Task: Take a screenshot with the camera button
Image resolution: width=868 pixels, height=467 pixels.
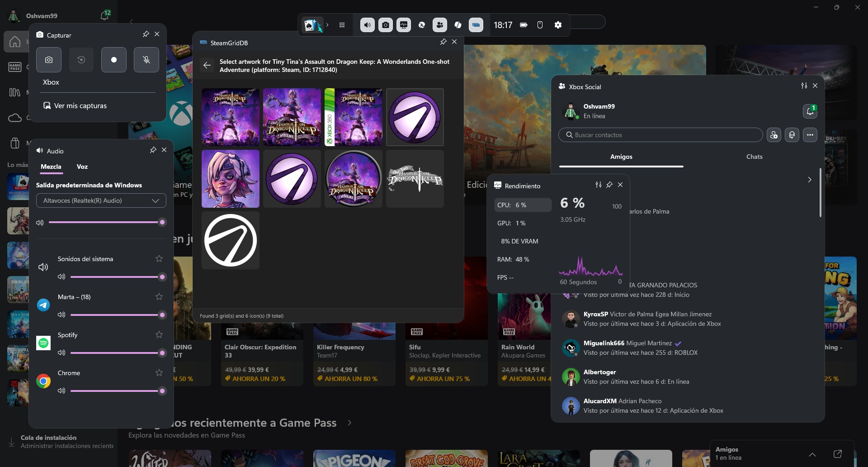Action: point(49,60)
